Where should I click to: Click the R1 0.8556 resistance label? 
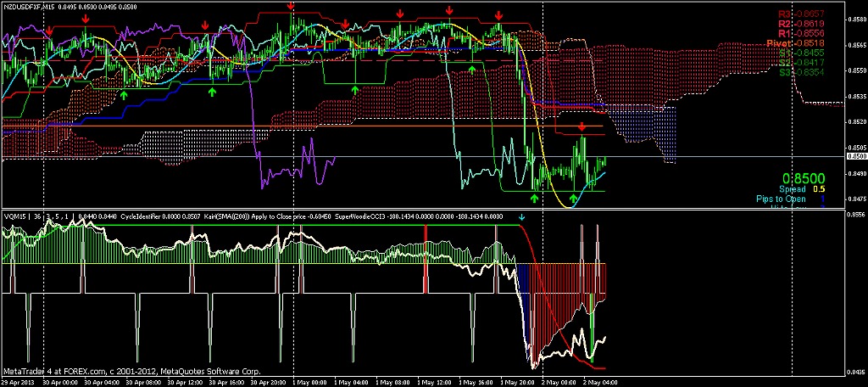click(802, 33)
